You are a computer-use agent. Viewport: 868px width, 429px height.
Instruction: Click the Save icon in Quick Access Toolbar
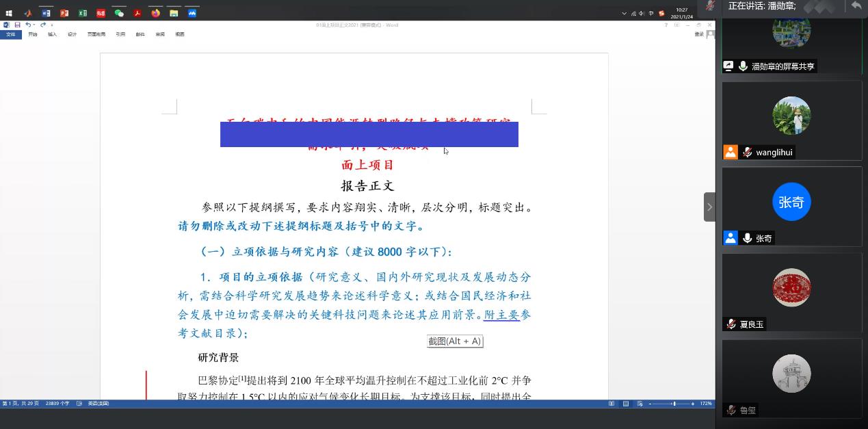click(17, 25)
